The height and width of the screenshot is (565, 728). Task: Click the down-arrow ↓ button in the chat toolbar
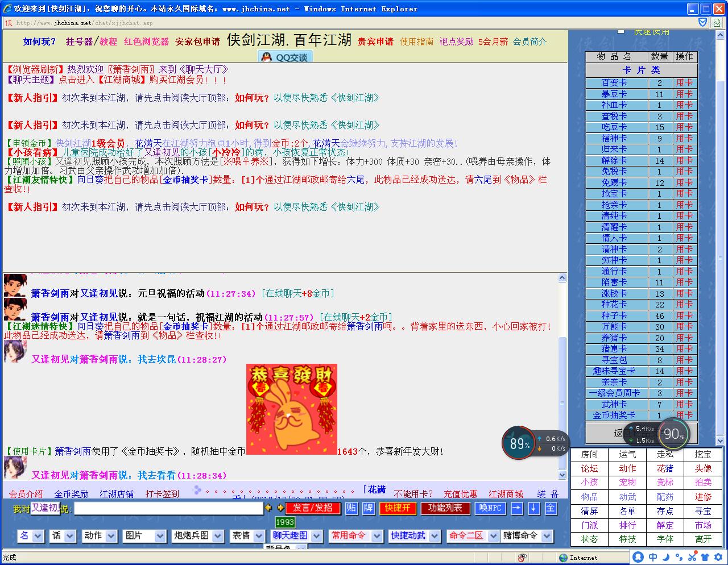point(533,508)
